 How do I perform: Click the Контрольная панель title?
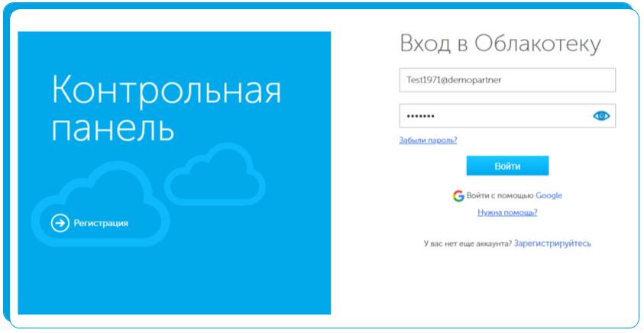click(x=167, y=108)
